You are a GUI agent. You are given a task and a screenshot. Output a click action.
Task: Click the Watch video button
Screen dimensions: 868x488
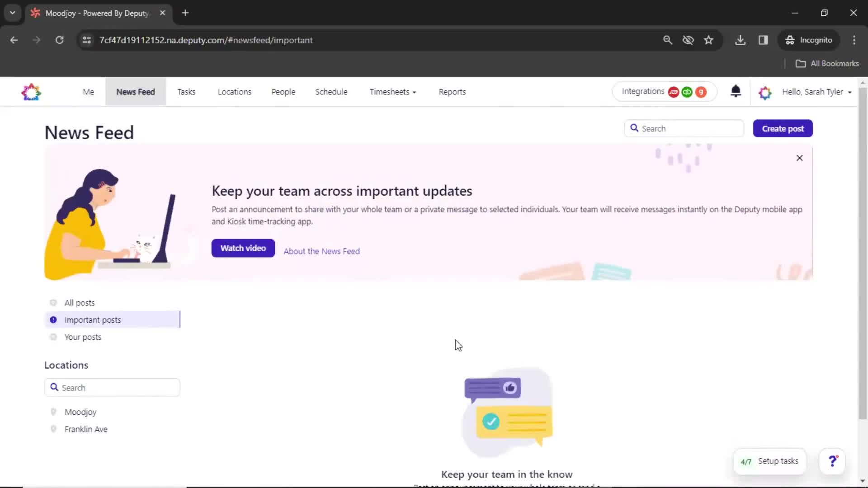[243, 248]
